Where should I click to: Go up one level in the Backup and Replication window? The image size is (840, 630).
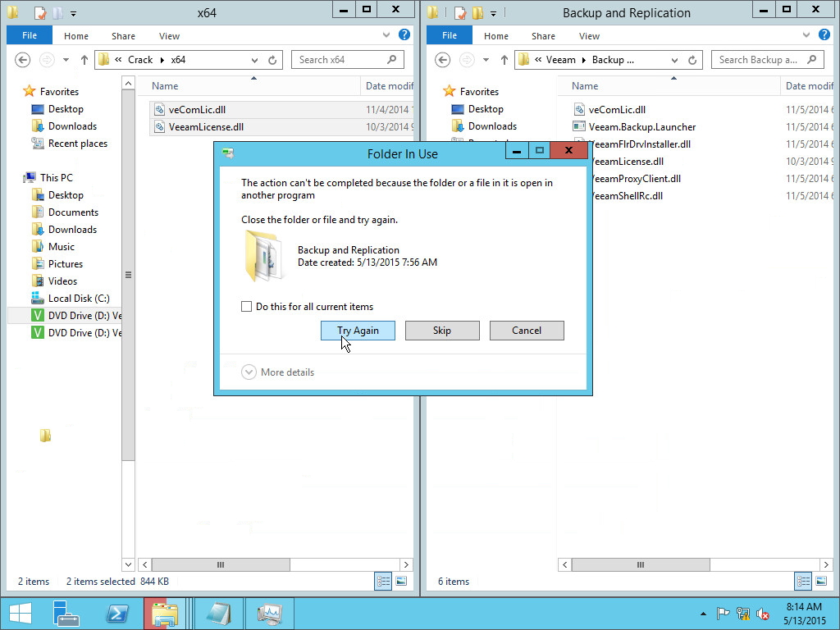click(x=504, y=60)
